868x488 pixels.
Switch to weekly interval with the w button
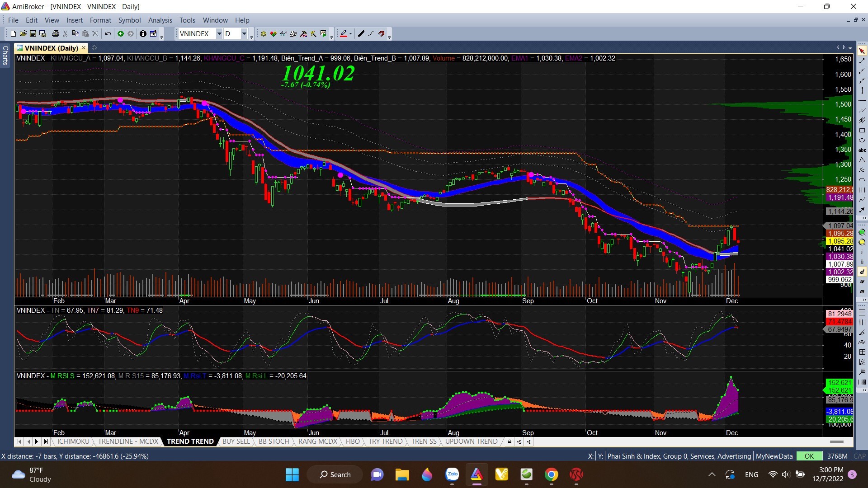(x=862, y=282)
